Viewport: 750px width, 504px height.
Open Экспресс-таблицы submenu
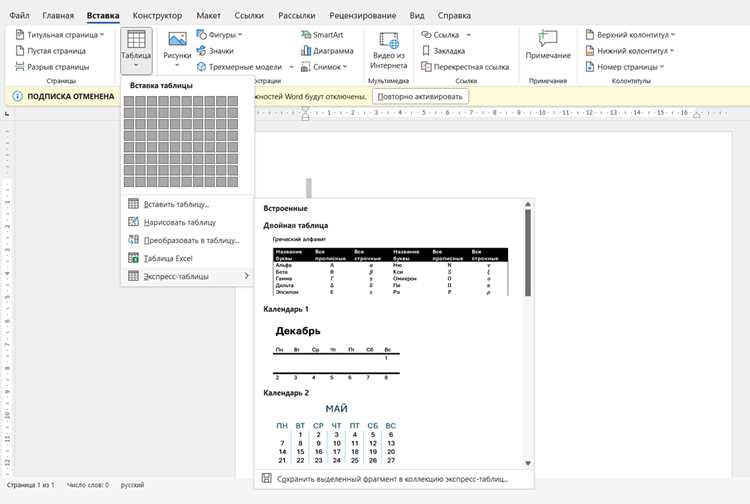click(187, 276)
